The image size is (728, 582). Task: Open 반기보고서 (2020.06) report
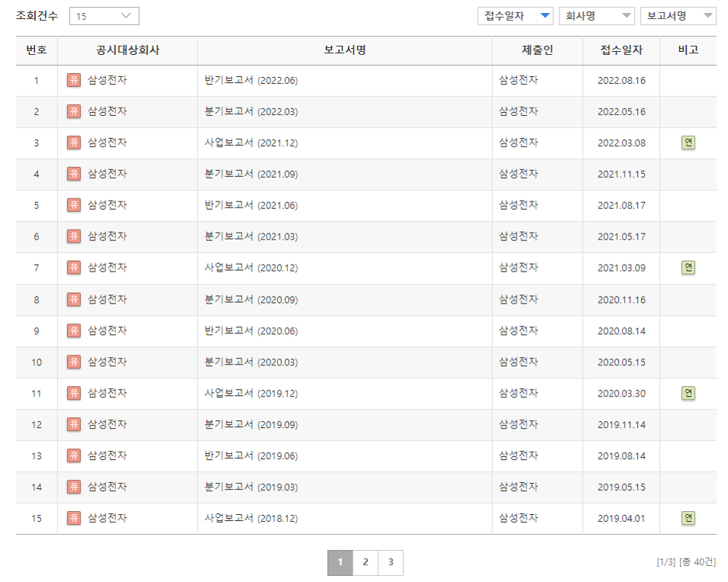[251, 330]
